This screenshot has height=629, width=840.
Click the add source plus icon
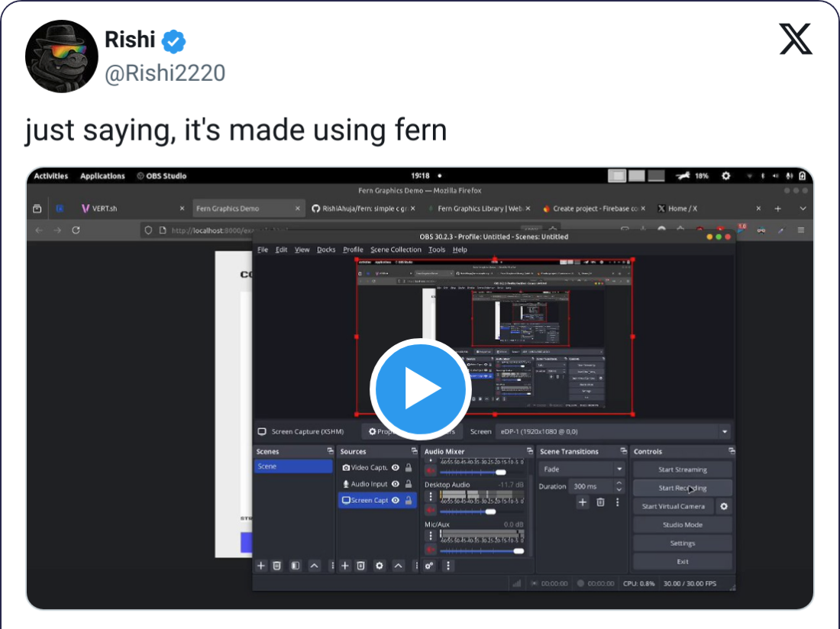[x=345, y=566]
